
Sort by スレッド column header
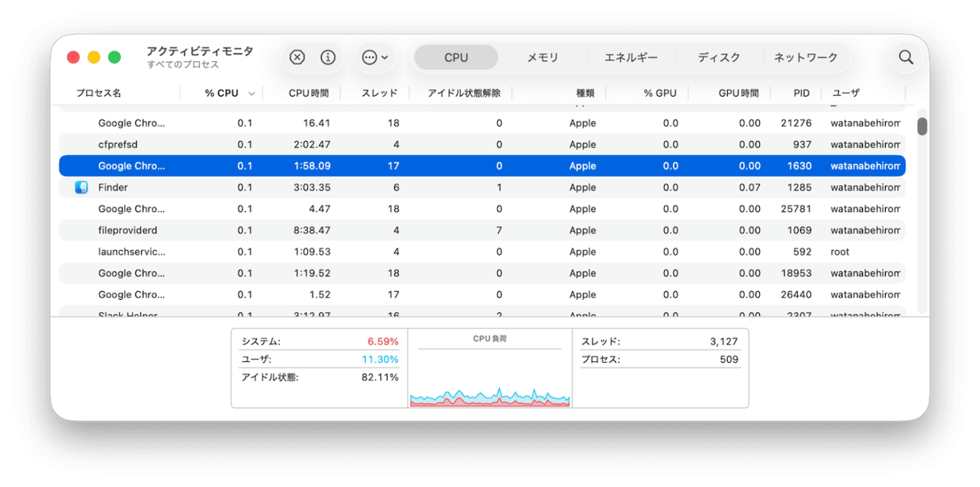pyautogui.click(x=379, y=93)
